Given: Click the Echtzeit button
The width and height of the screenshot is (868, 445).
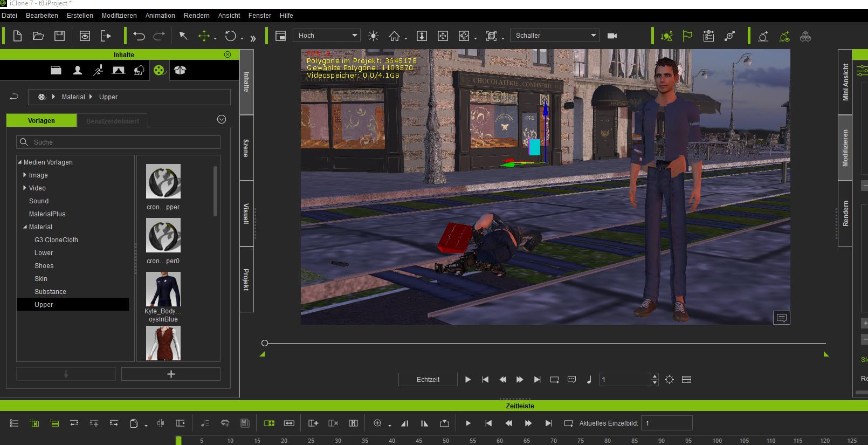Looking at the screenshot, I should click(x=428, y=379).
